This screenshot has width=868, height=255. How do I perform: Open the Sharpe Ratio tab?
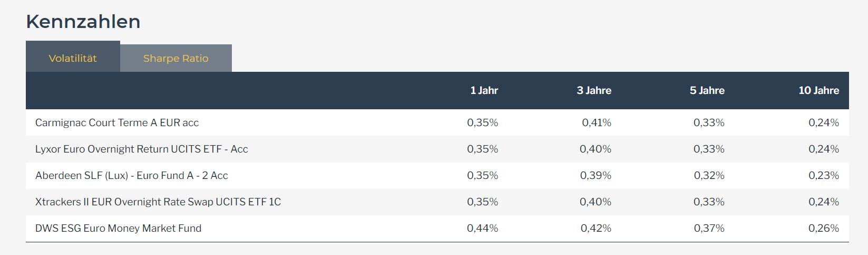coord(175,58)
